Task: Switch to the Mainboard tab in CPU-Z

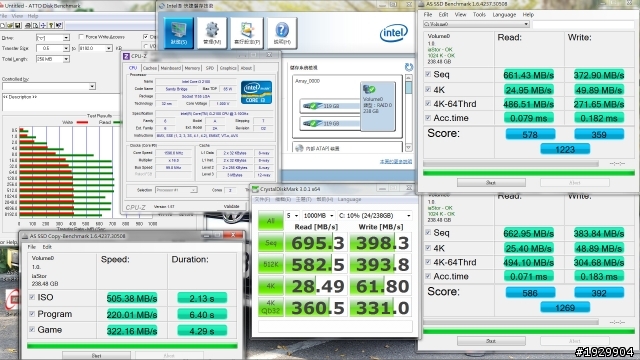Action: [171, 68]
